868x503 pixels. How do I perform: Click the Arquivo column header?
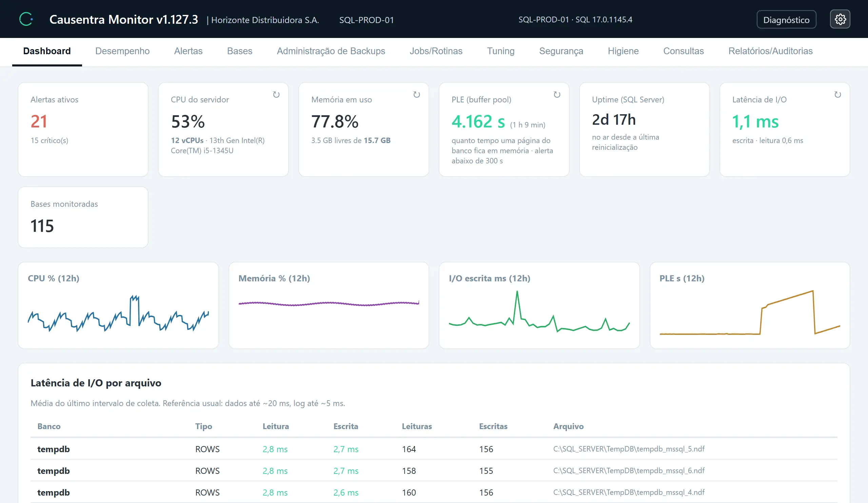(568, 426)
